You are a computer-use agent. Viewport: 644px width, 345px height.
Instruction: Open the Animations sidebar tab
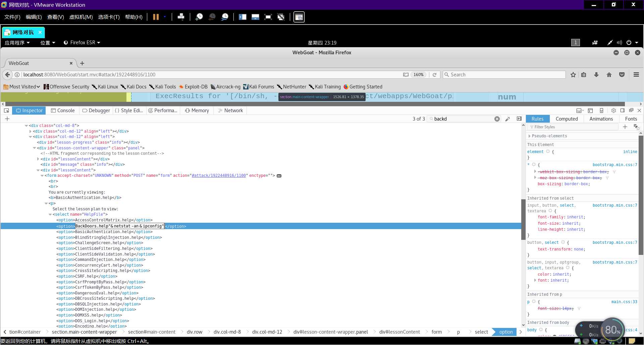point(601,119)
